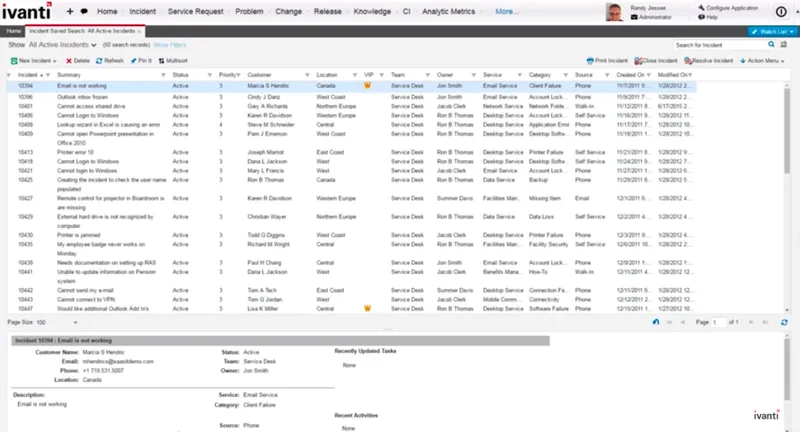Screen dimensions: 800x432
Task: Click the incident grid vertical scrollbar
Action: 787,131
